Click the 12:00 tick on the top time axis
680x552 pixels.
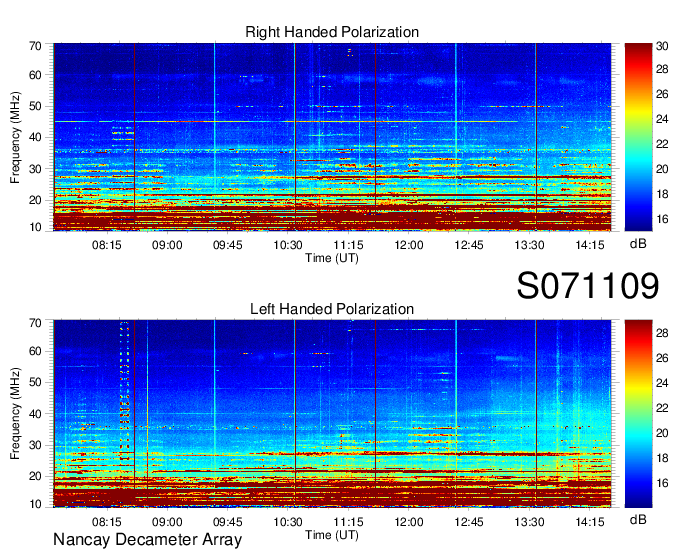point(409,245)
